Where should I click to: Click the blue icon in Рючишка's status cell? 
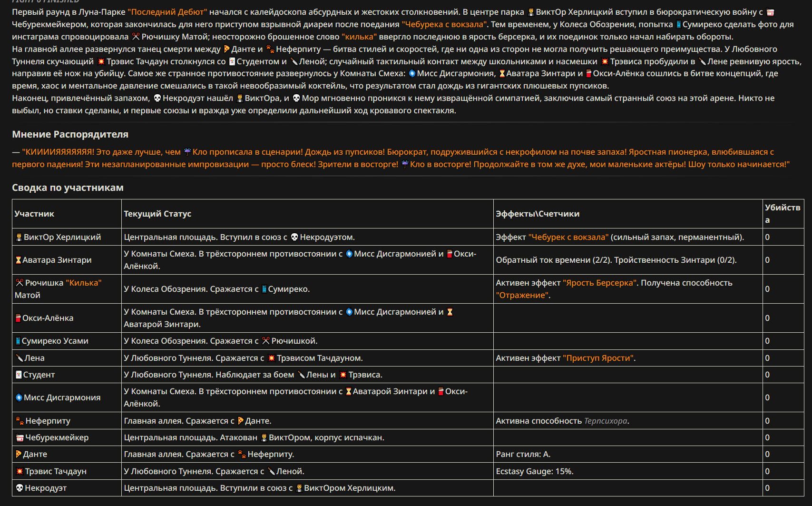click(264, 289)
